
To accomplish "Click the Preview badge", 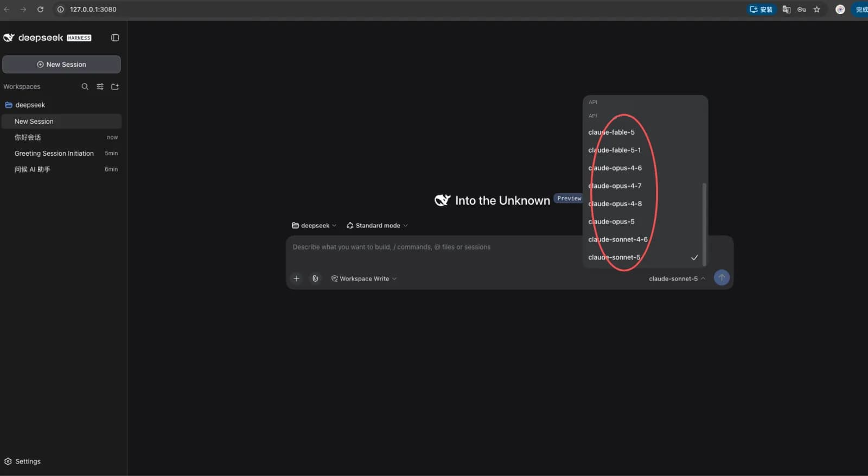I will click(569, 198).
